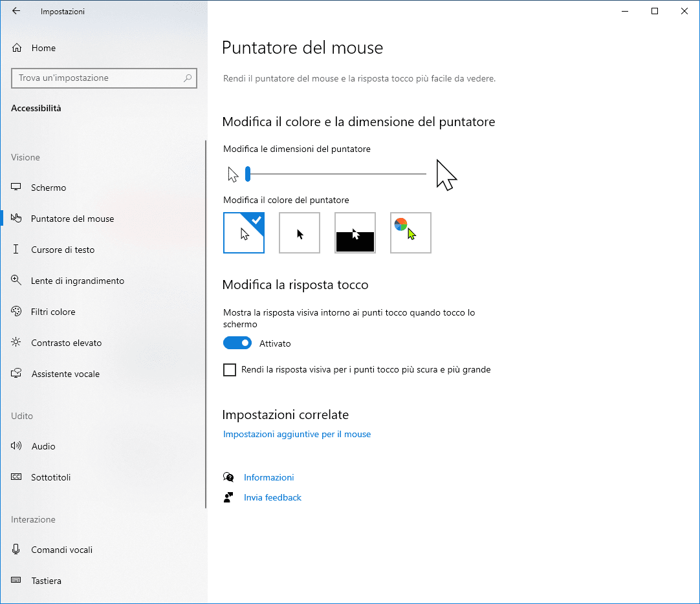Select the inverted pointer color option
700x604 pixels.
click(355, 233)
